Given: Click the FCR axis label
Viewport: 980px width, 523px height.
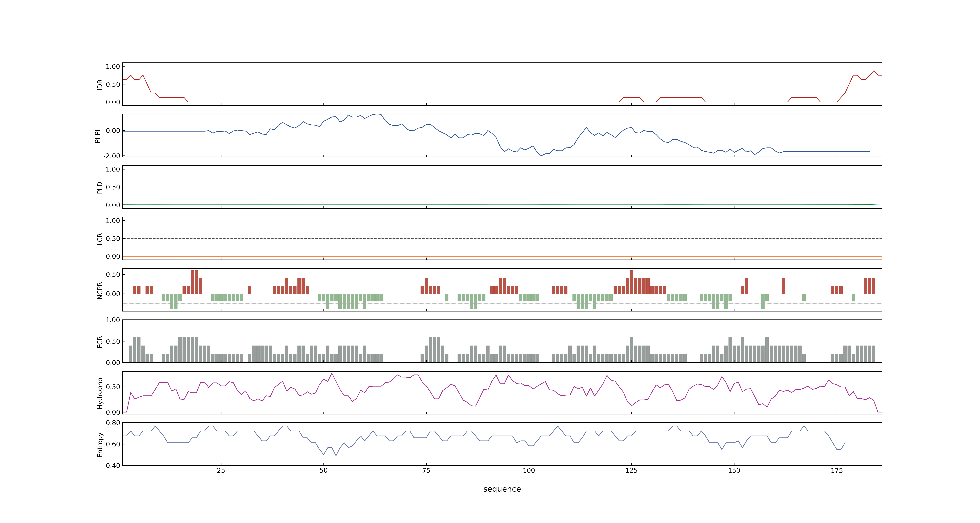Looking at the screenshot, I should [100, 342].
